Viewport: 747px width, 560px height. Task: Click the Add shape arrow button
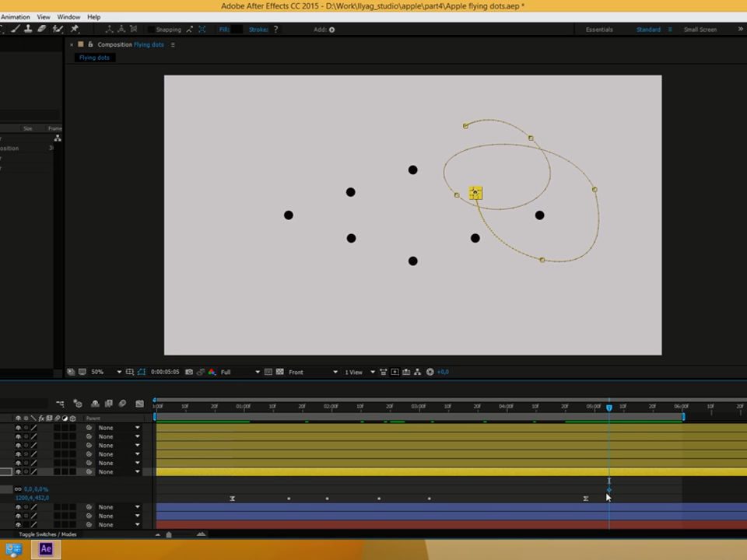pos(332,30)
